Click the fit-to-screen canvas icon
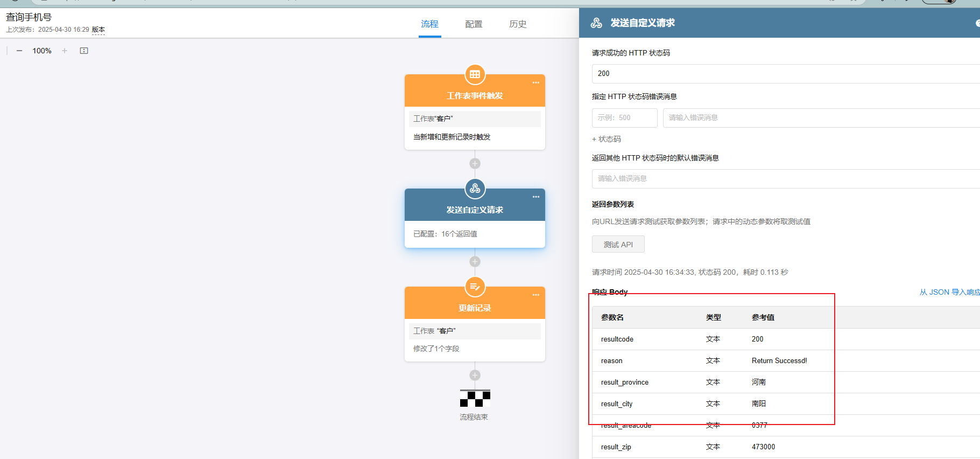980x459 pixels. coord(84,51)
